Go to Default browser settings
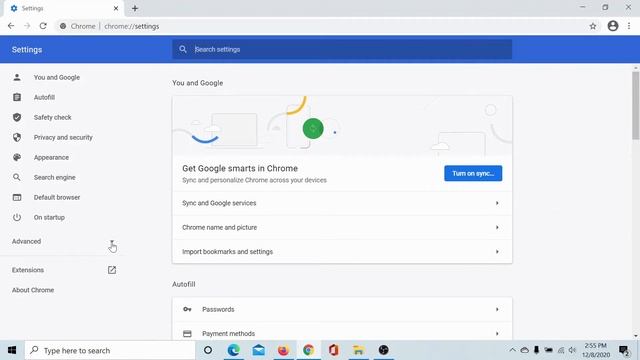The height and width of the screenshot is (360, 640). [x=57, y=197]
